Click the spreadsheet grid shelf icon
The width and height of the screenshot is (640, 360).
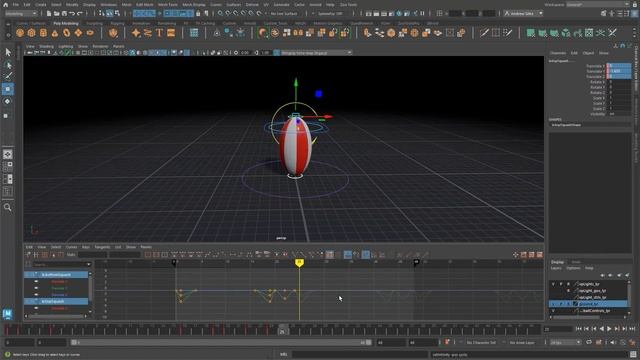click(194, 33)
